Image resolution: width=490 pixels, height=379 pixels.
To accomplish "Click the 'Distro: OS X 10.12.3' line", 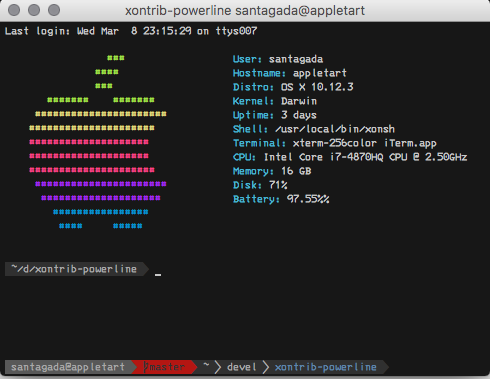I will coord(293,87).
